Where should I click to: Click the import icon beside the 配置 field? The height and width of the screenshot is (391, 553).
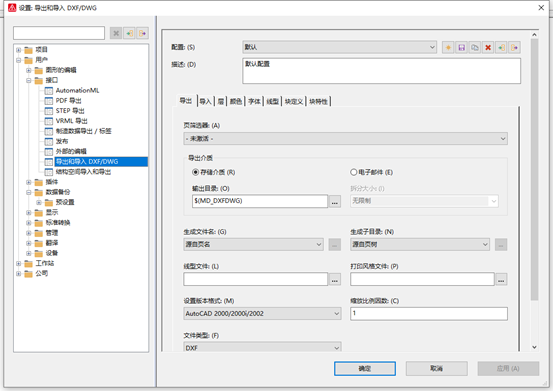501,47
